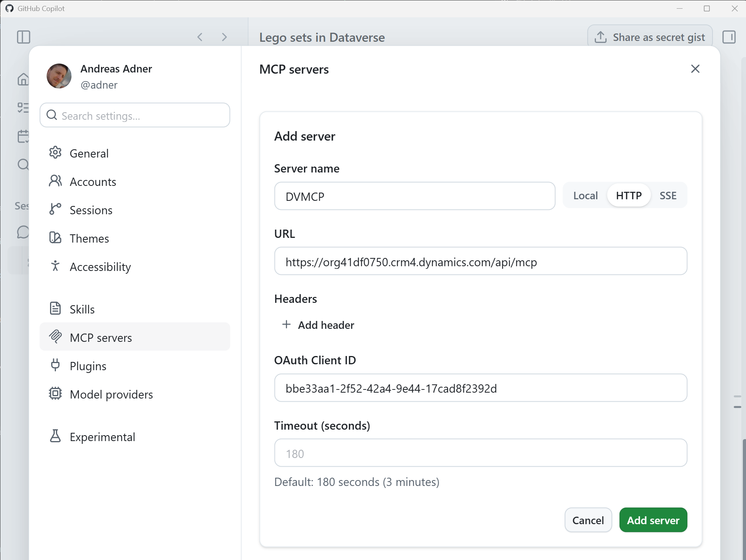Minimize the GitHub Copilot window
Screen dimensions: 746x560
pos(679,8)
